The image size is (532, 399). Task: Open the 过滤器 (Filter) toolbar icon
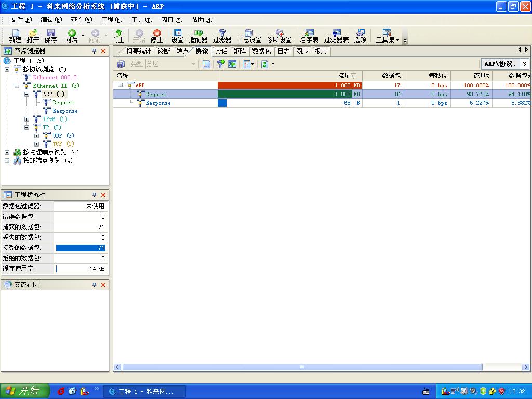(x=222, y=35)
